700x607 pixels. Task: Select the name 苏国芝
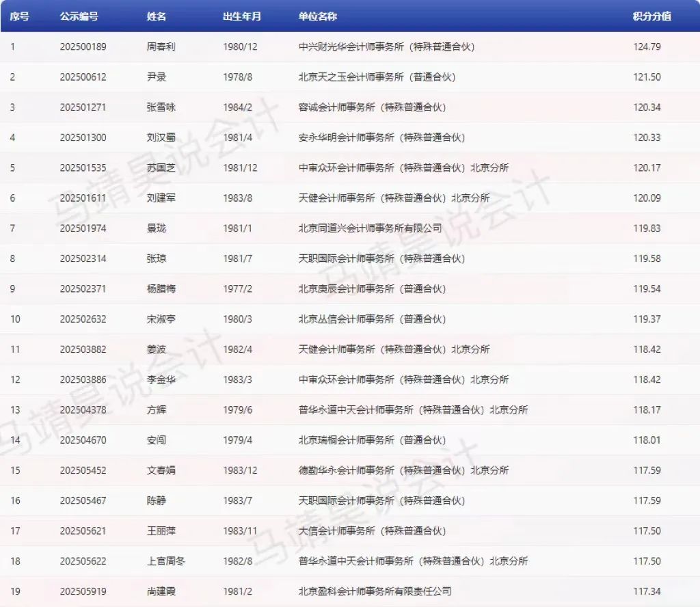click(x=161, y=168)
